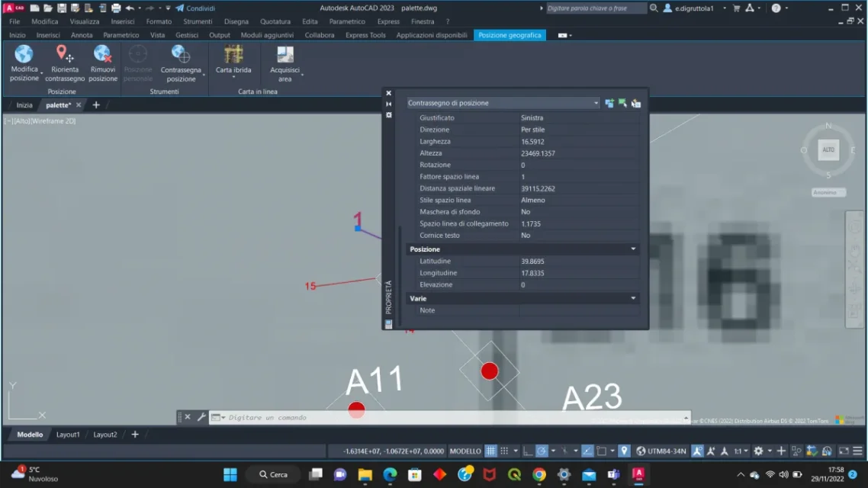This screenshot has height=488, width=868.
Task: Collapse the Varie section in Properties
Action: (x=633, y=299)
